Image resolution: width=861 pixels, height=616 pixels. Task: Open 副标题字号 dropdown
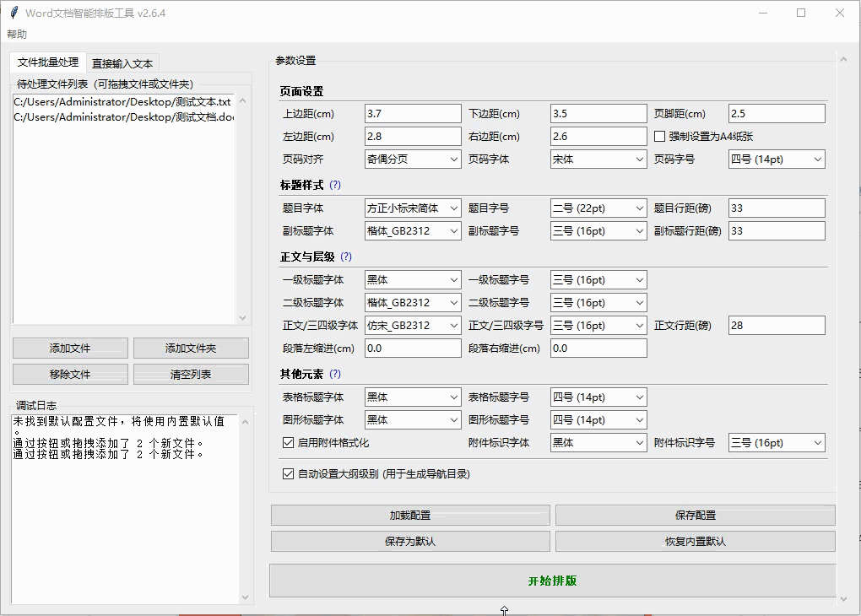(x=598, y=231)
